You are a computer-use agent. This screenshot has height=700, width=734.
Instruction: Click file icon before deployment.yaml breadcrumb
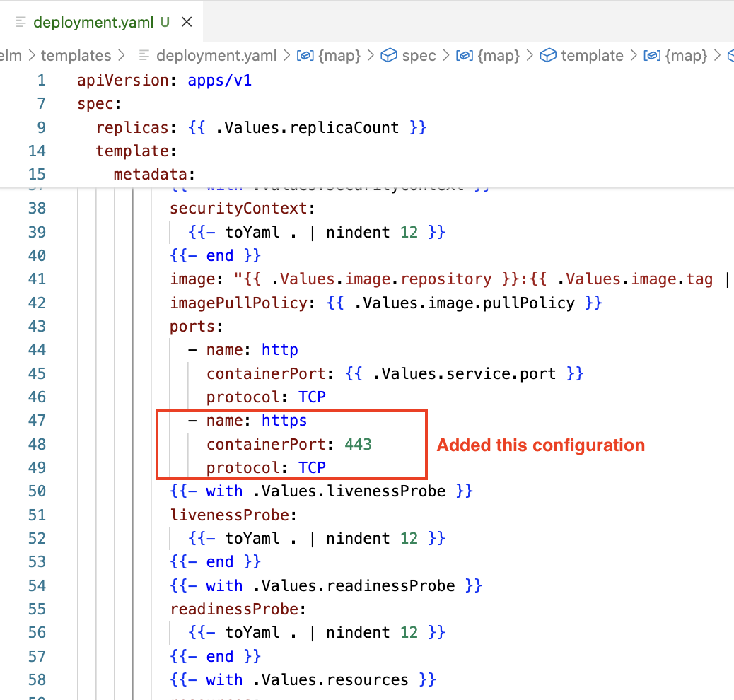click(144, 56)
